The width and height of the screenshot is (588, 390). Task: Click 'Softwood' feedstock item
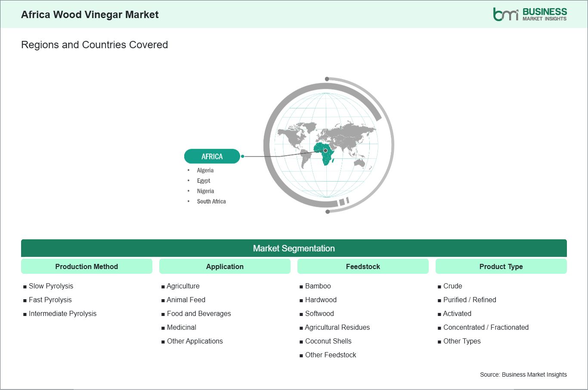319,313
